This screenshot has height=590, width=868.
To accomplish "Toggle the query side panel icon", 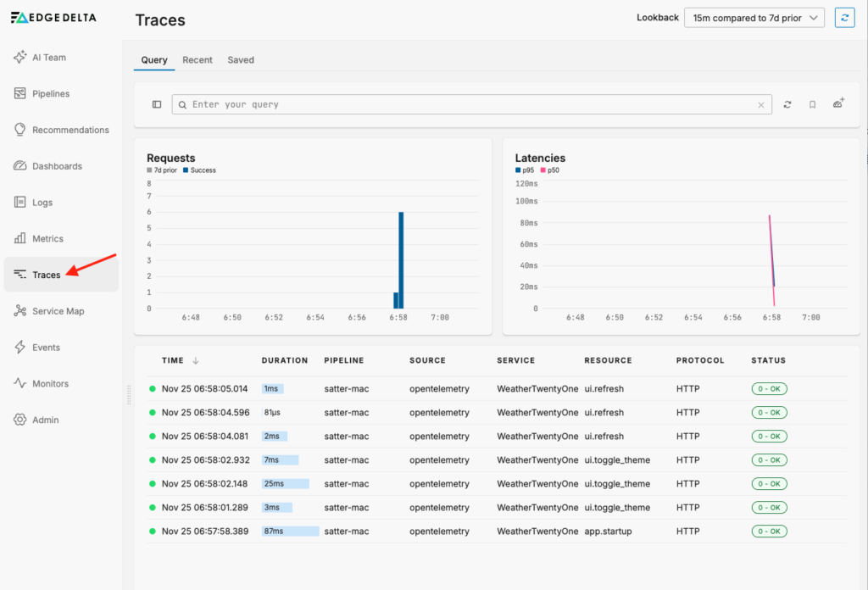I will click(157, 104).
